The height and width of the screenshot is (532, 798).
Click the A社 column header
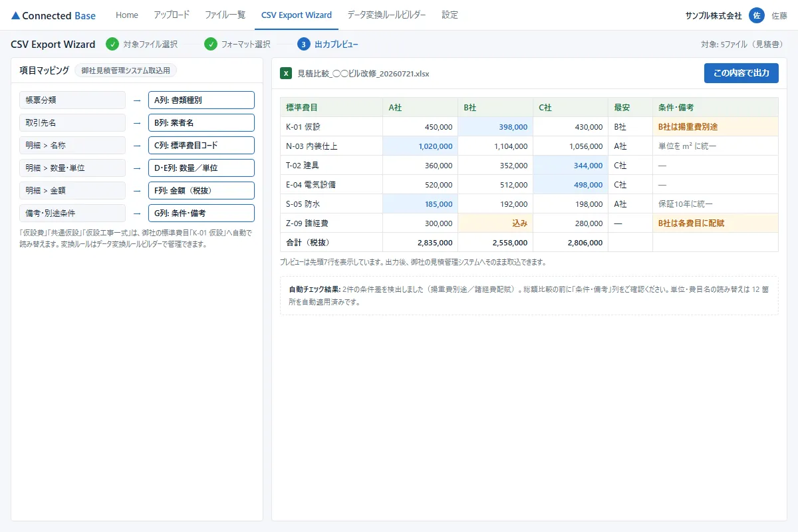pyautogui.click(x=420, y=107)
